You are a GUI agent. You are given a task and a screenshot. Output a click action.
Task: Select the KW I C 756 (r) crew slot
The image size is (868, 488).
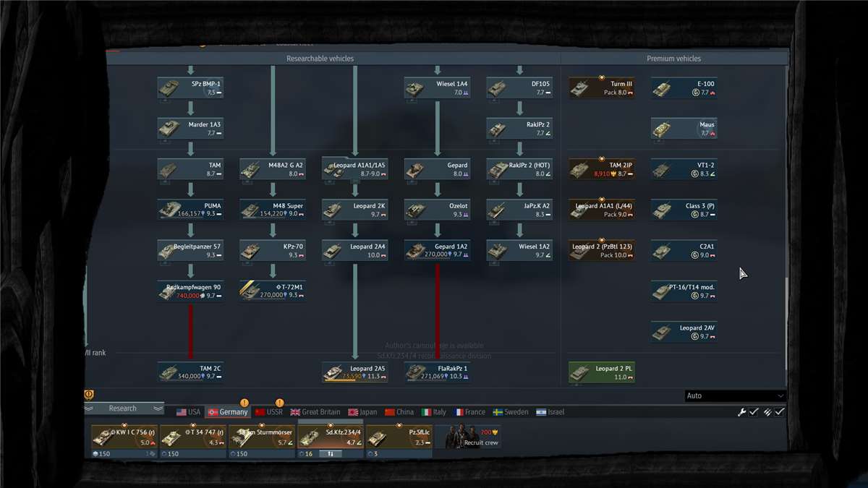(124, 442)
